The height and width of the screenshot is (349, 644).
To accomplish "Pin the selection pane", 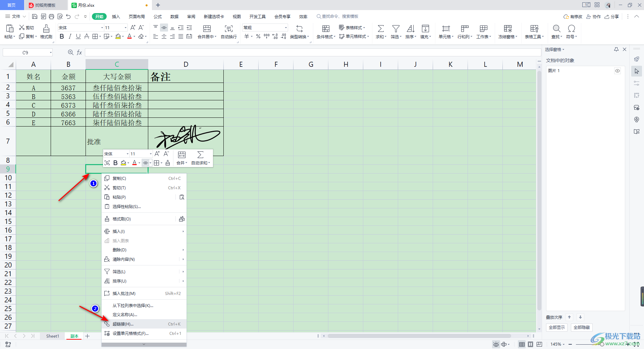I will click(616, 49).
